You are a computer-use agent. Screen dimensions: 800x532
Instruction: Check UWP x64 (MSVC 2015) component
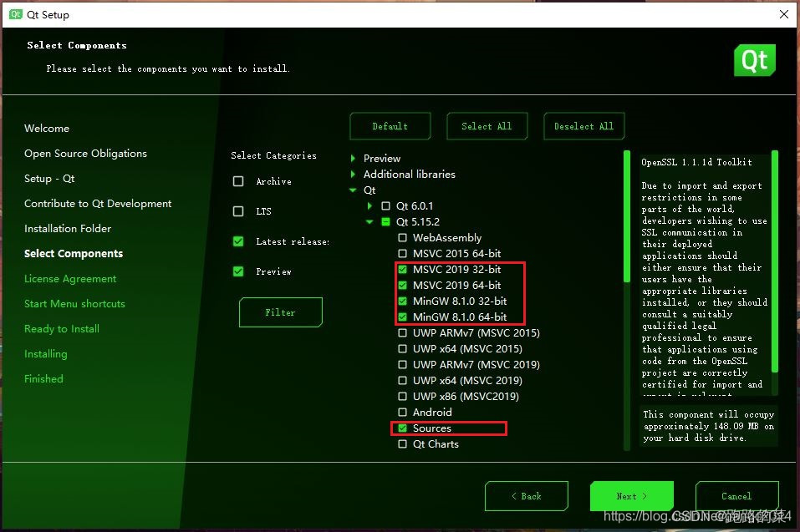(403, 348)
